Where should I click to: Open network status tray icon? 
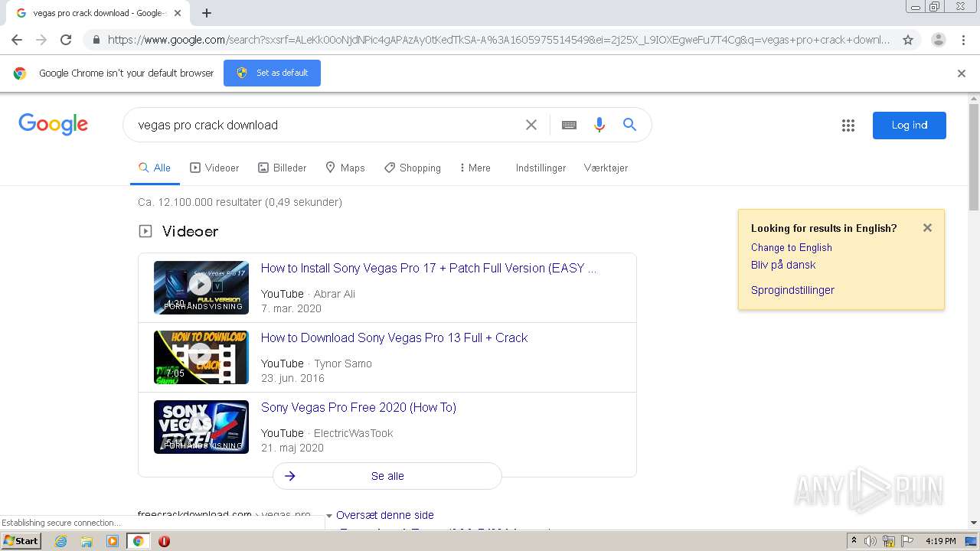coord(889,541)
